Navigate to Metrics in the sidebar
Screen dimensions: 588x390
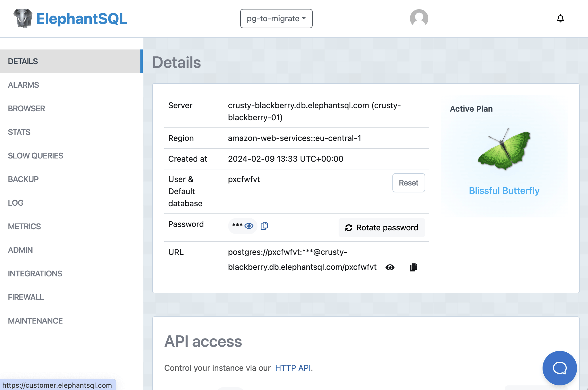point(24,226)
